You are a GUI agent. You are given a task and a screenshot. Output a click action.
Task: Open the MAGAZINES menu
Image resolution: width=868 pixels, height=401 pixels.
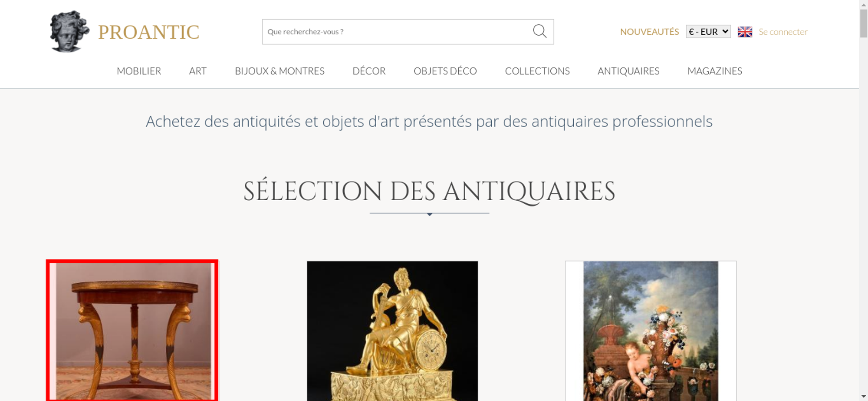click(715, 71)
